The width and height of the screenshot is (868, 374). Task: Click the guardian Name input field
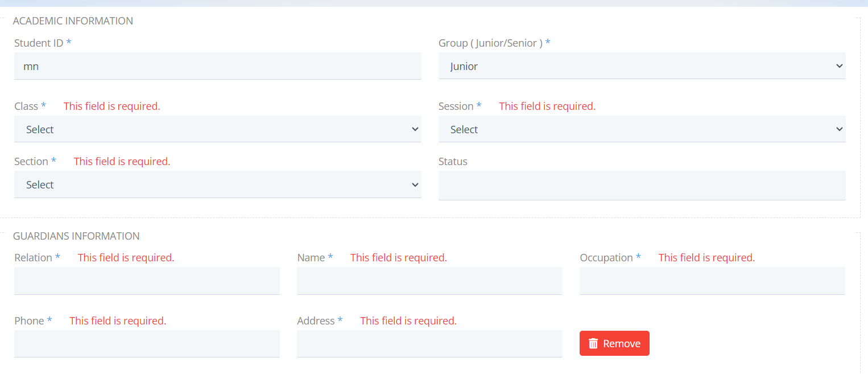pos(429,281)
